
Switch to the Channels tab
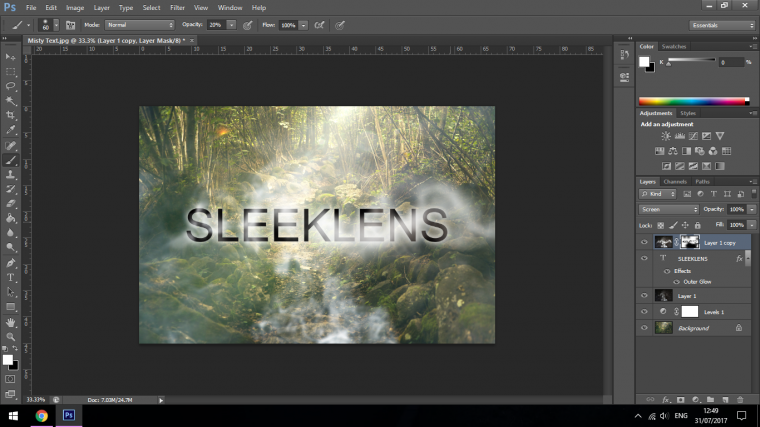click(x=675, y=182)
